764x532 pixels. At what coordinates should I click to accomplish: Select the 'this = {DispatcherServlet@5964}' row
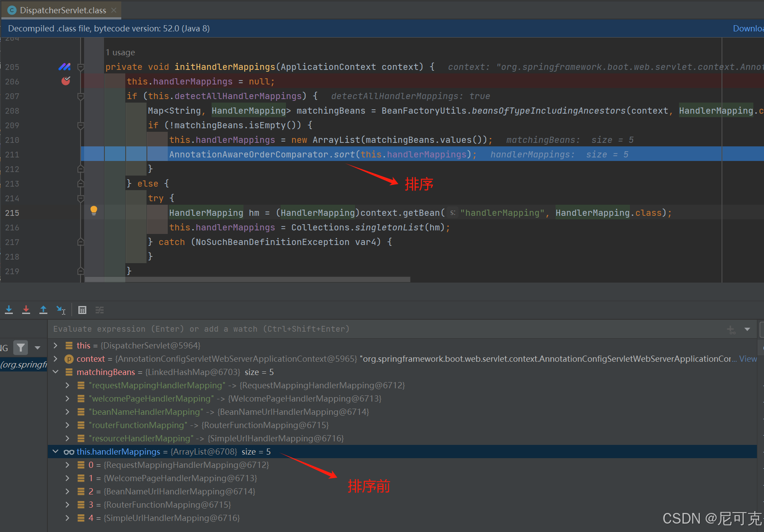pos(402,345)
